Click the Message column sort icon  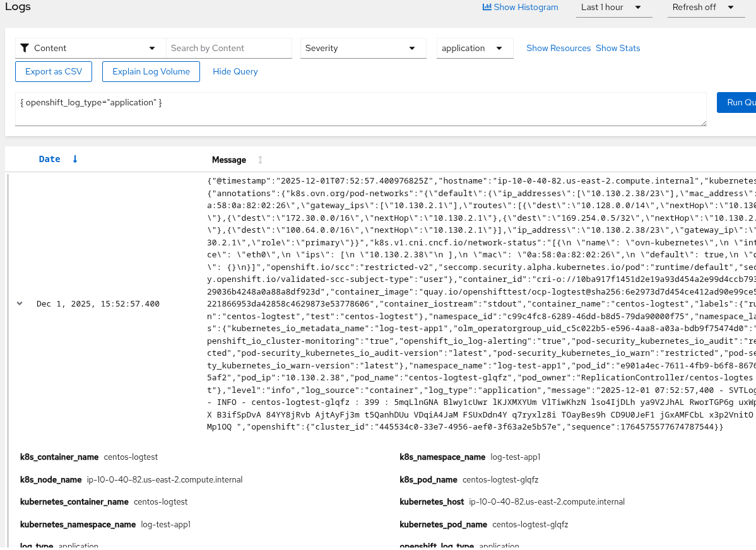pos(261,160)
